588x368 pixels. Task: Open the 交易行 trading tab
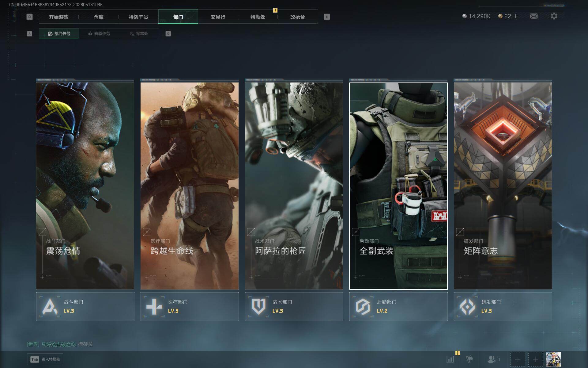tap(218, 17)
